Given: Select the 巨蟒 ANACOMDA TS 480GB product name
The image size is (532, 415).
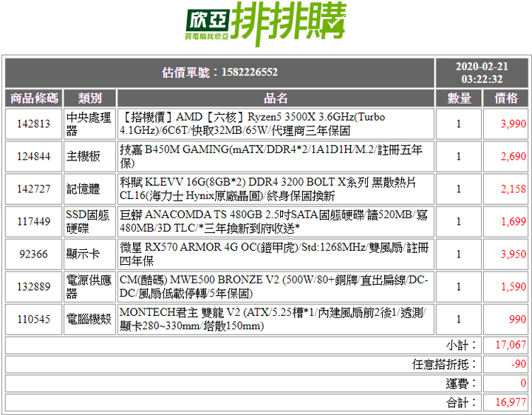Looking at the screenshot, I should (273, 221).
